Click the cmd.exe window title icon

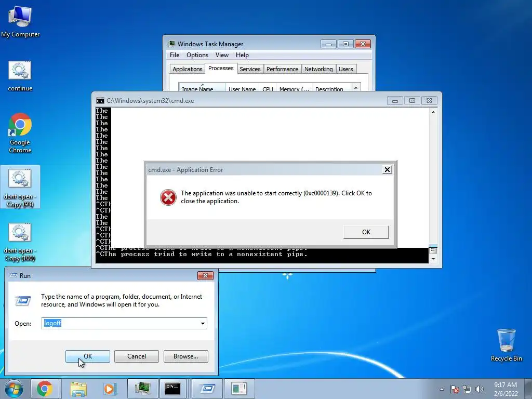coord(100,101)
